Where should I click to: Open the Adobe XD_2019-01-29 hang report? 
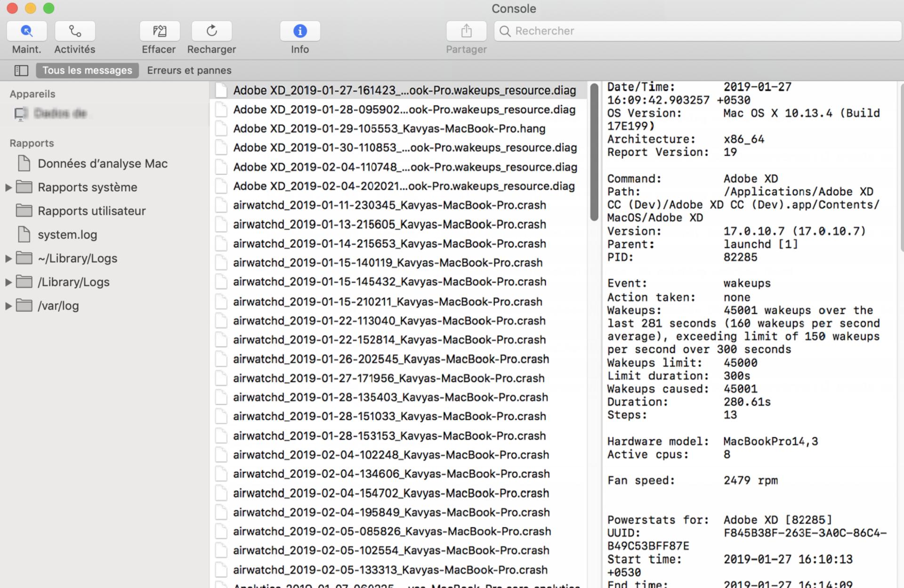point(389,128)
